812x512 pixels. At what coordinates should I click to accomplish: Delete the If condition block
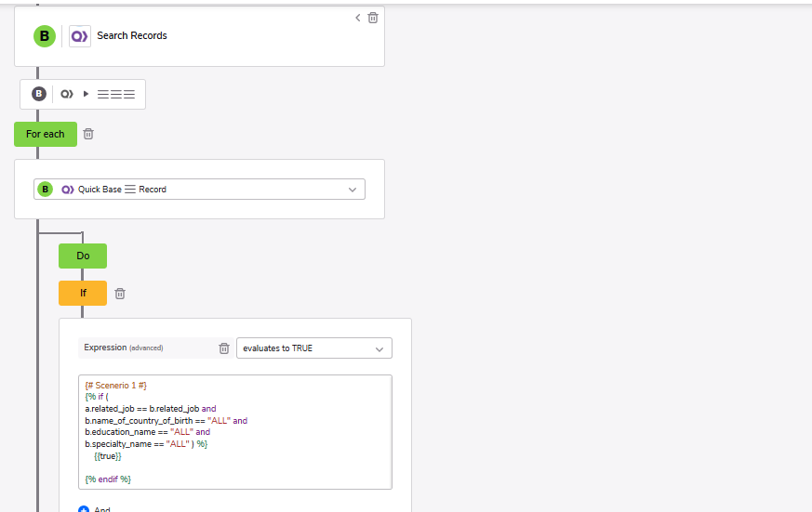coord(120,294)
